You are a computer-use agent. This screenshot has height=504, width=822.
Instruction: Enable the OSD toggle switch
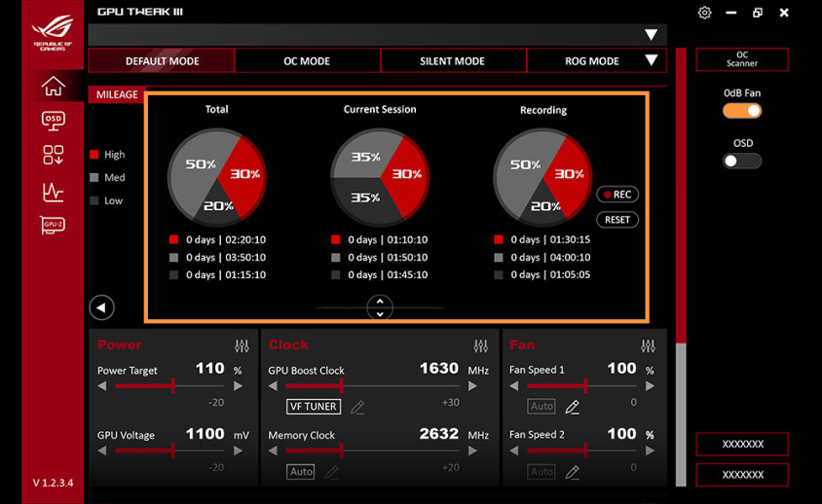click(741, 161)
